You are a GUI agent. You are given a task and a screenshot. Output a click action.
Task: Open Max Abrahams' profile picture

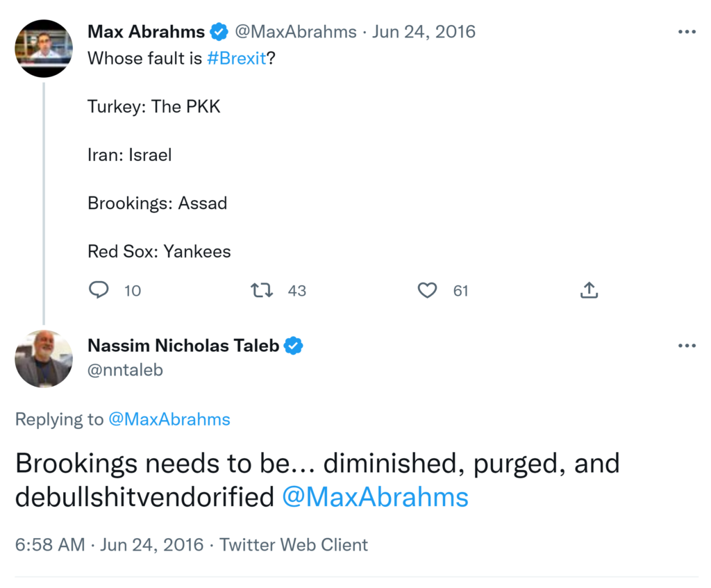pyautogui.click(x=44, y=48)
